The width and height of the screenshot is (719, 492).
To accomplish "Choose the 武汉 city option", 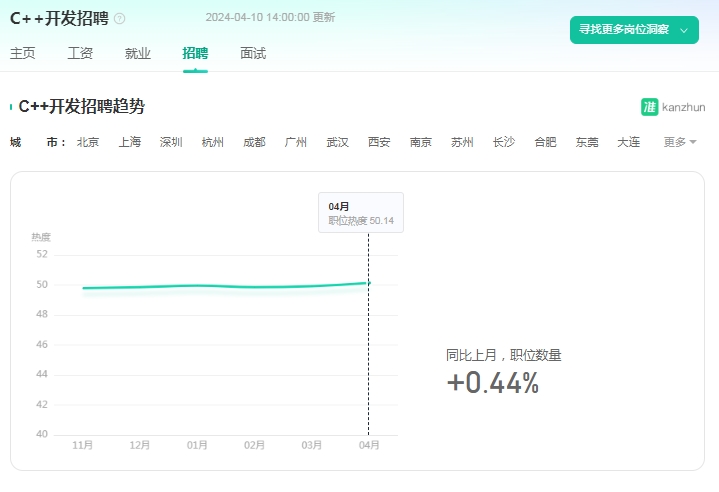I will 337,142.
